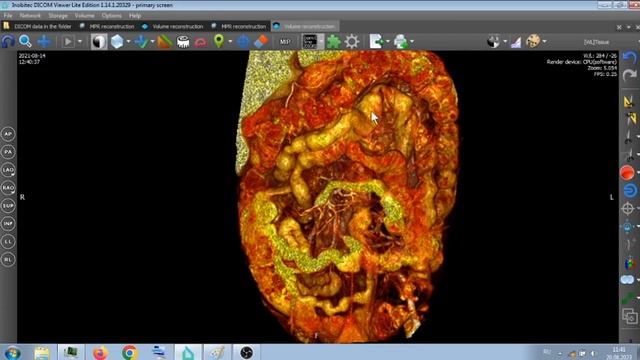This screenshot has width=640, height=360.
Task: Click the blue circular reset icon
Action: 630,190
